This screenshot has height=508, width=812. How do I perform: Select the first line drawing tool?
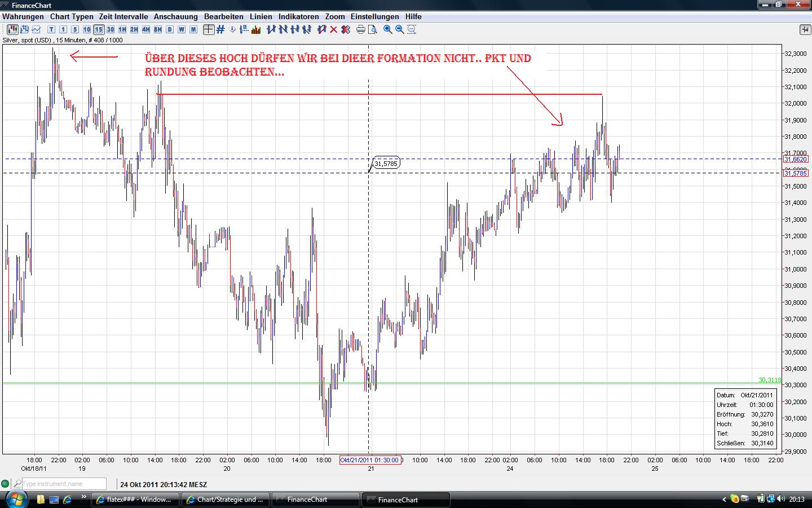point(271,29)
